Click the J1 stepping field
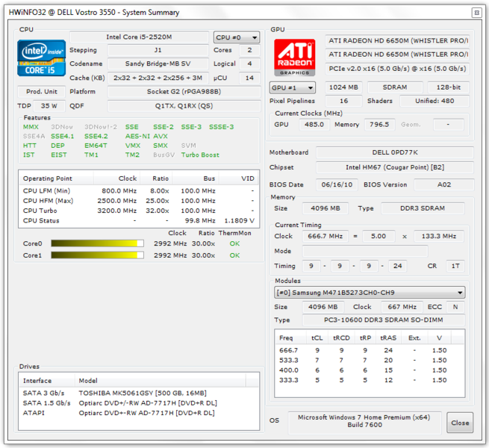The height and width of the screenshot is (448, 489). (x=158, y=50)
